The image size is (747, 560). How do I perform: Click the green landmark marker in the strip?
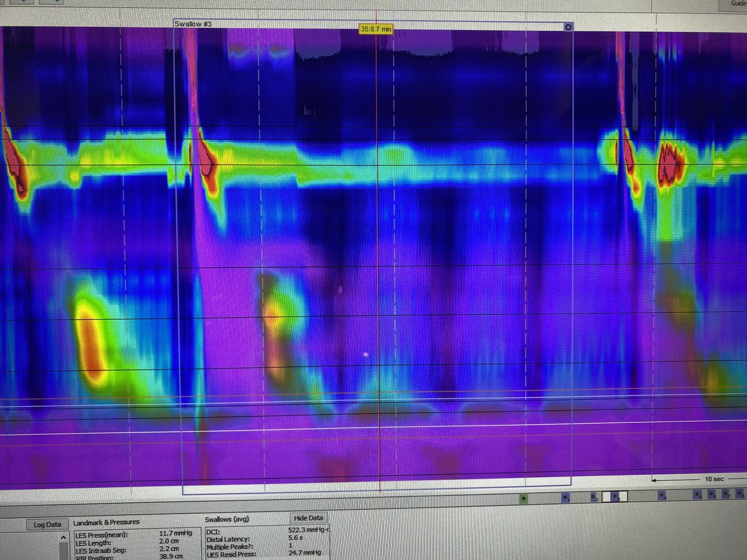[524, 498]
